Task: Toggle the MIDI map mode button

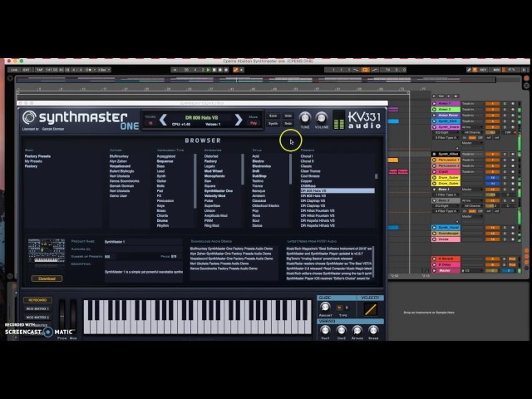Action: click(x=496, y=70)
